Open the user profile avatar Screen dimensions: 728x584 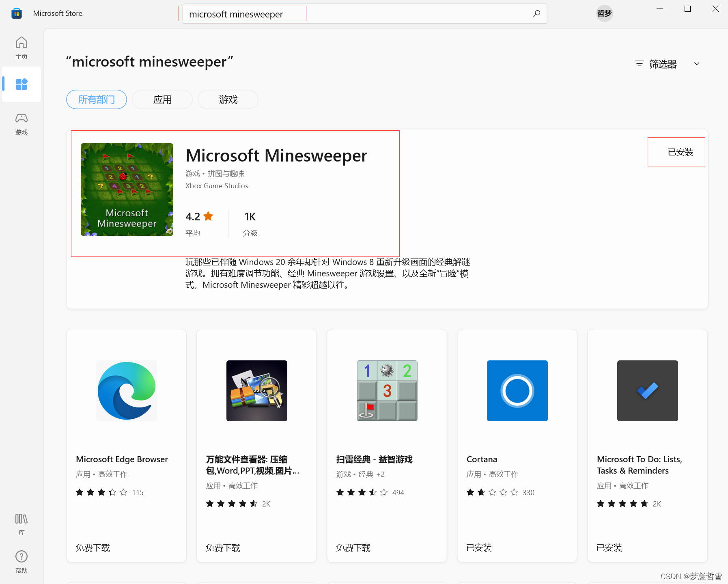click(604, 13)
